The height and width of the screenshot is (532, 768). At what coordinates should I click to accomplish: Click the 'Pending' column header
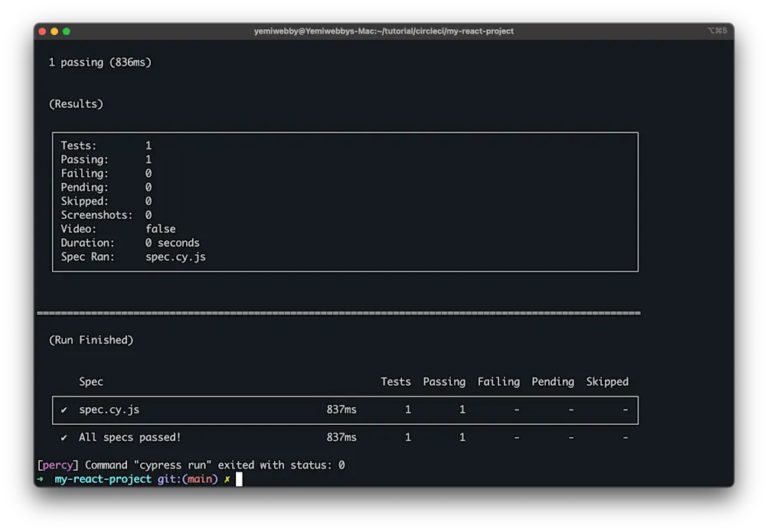(x=553, y=382)
